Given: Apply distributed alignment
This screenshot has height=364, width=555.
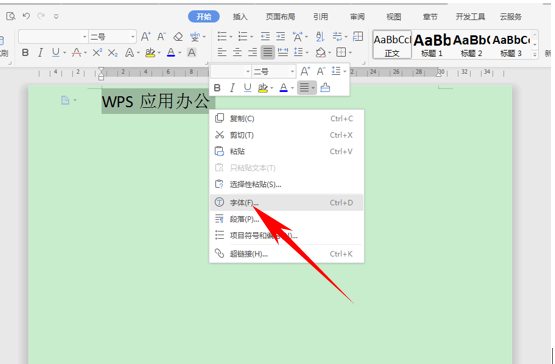Looking at the screenshot, I should pyautogui.click(x=283, y=53).
